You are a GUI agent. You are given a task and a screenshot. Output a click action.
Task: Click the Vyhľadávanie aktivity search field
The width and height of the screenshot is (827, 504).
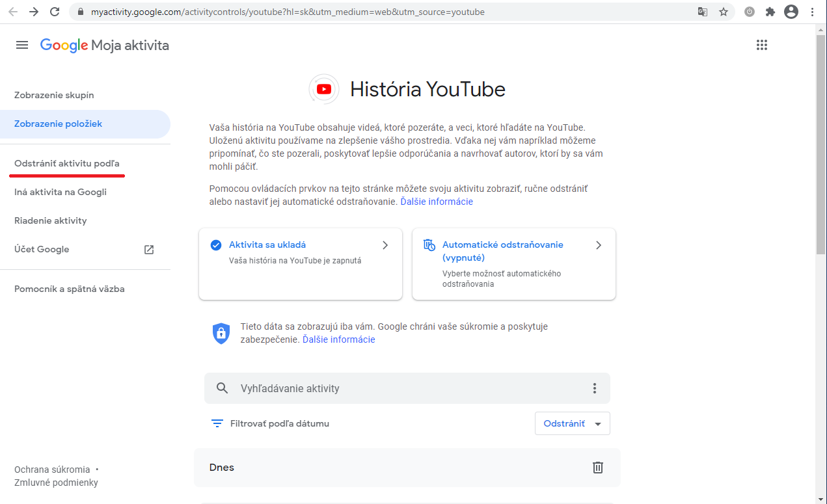pyautogui.click(x=407, y=388)
